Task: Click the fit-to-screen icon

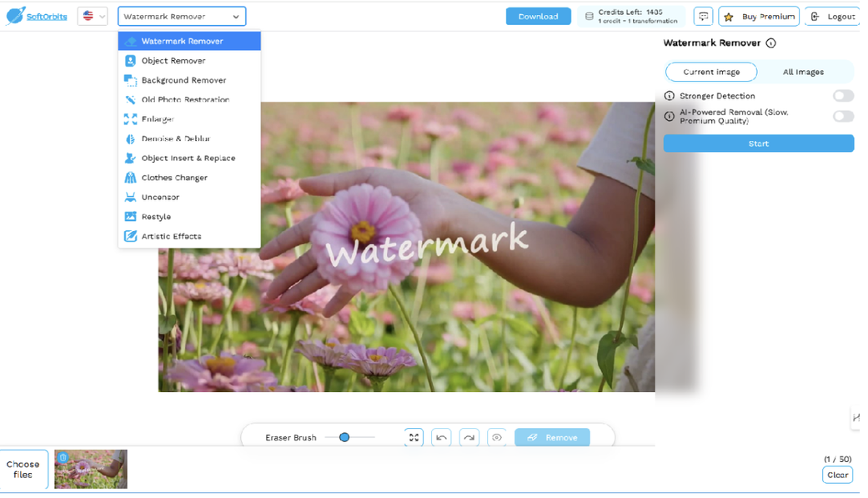Action: (414, 437)
